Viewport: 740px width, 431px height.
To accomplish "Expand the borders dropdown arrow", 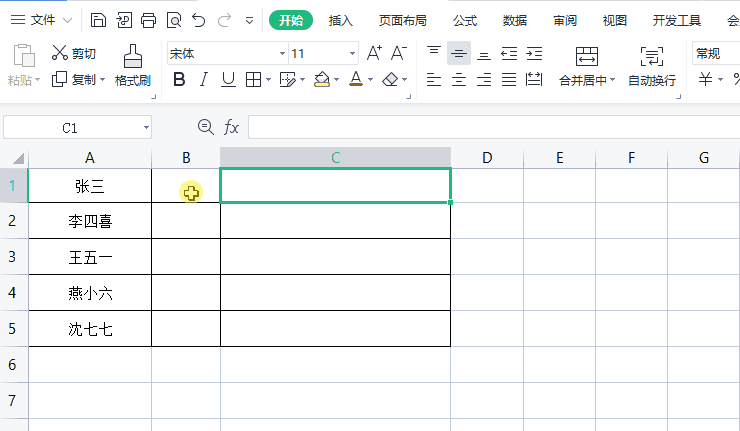I will [x=268, y=79].
